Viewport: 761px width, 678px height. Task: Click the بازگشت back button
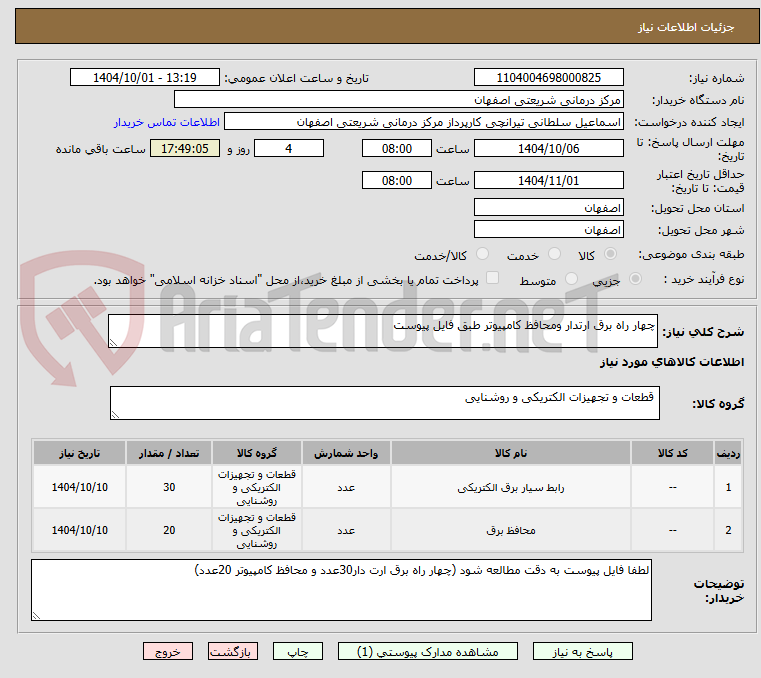point(233,651)
